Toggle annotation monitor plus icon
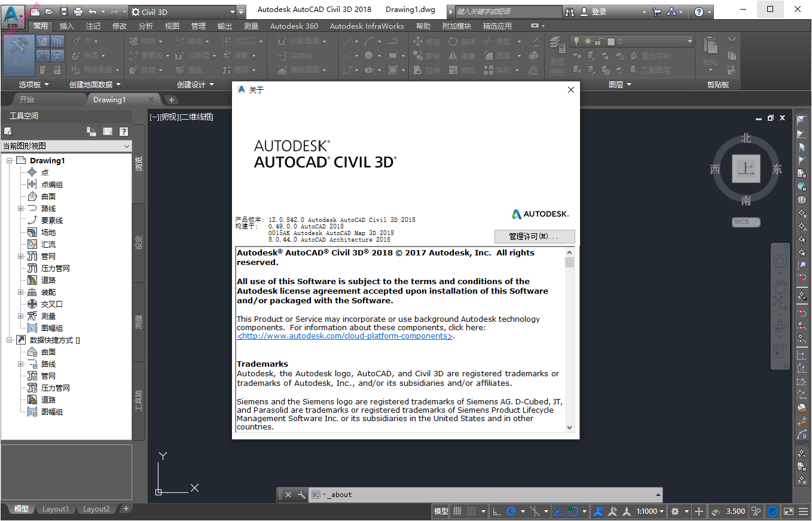This screenshot has height=521, width=812. tap(700, 511)
